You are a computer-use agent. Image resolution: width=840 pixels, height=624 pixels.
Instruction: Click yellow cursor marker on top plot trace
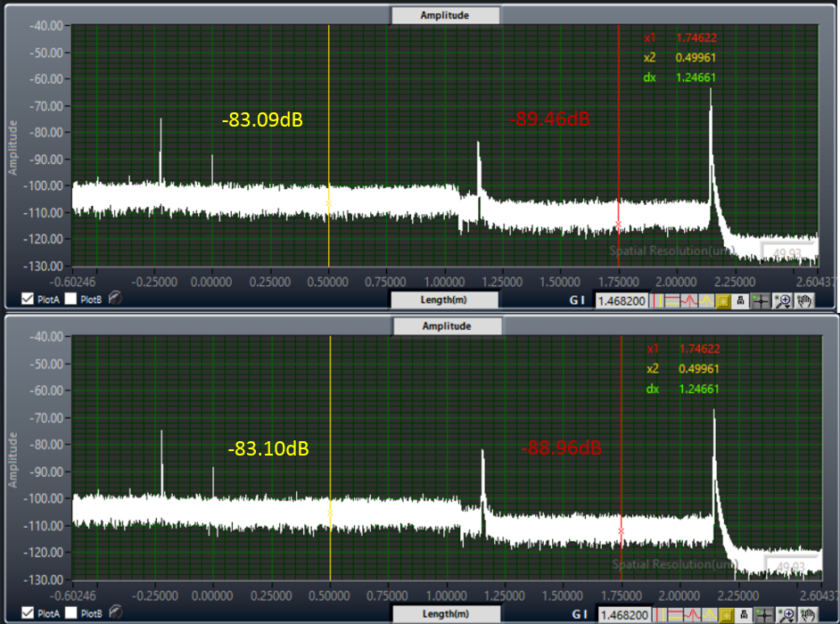328,203
